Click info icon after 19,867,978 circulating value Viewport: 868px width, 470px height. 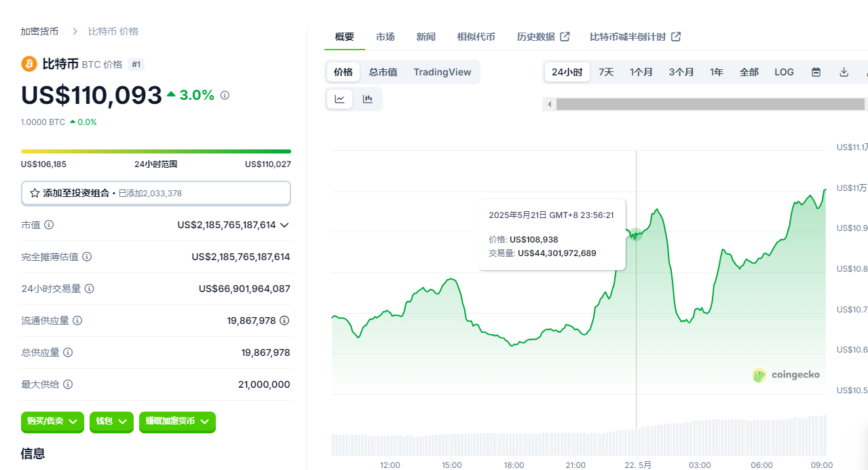[x=284, y=321]
